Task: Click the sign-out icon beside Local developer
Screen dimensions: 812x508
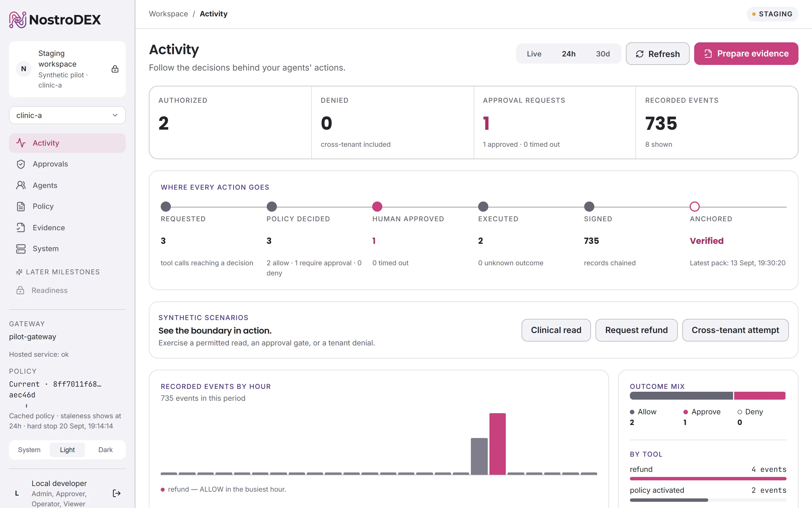Action: (x=116, y=493)
